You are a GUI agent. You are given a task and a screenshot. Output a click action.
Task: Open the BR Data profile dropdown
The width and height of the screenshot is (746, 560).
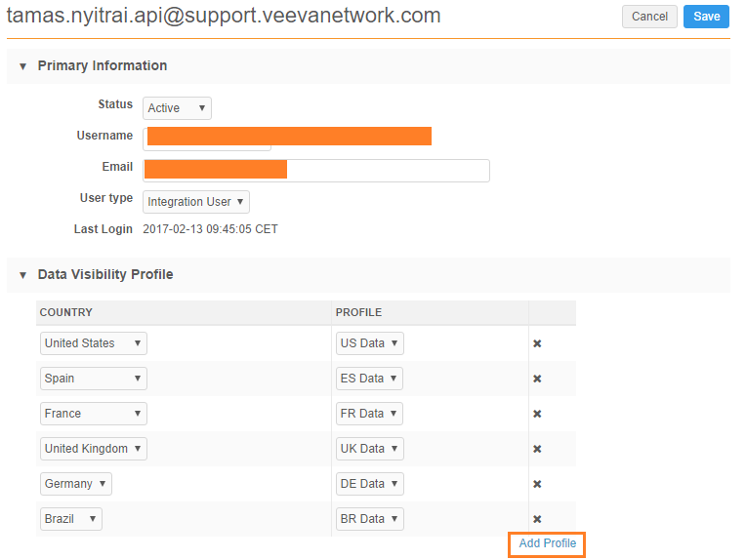click(369, 519)
